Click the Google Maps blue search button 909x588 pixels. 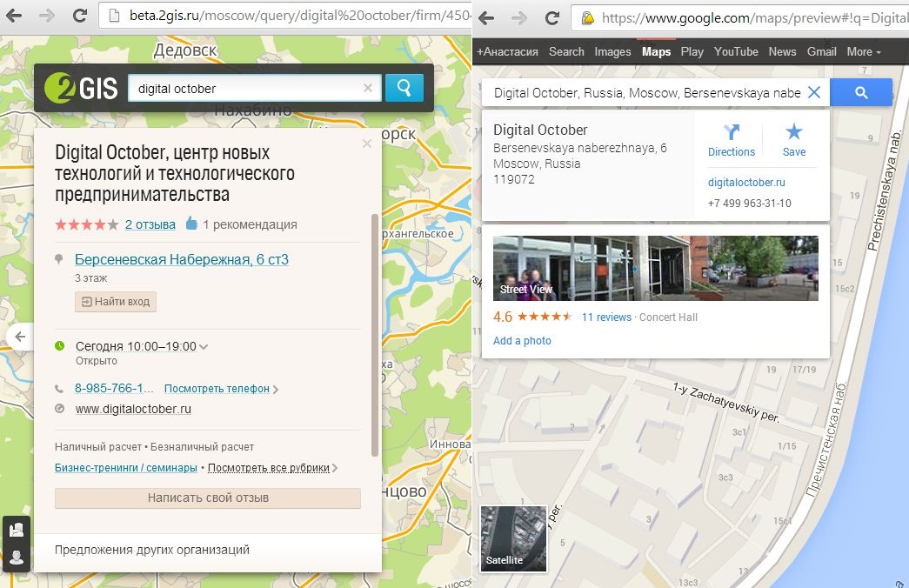coord(860,92)
